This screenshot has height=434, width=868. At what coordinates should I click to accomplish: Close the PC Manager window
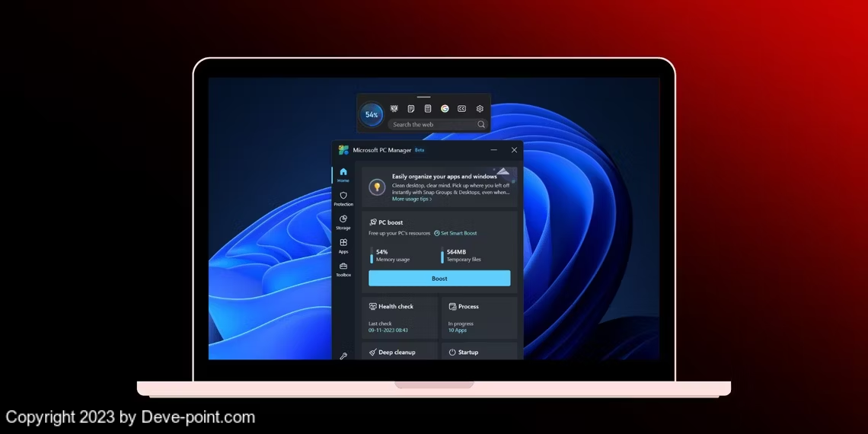coord(514,150)
